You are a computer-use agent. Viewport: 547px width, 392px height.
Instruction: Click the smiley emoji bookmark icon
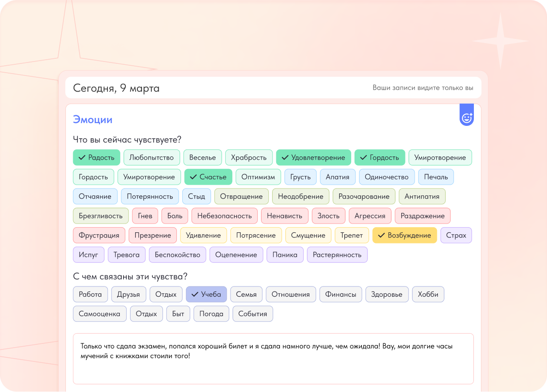[466, 117]
